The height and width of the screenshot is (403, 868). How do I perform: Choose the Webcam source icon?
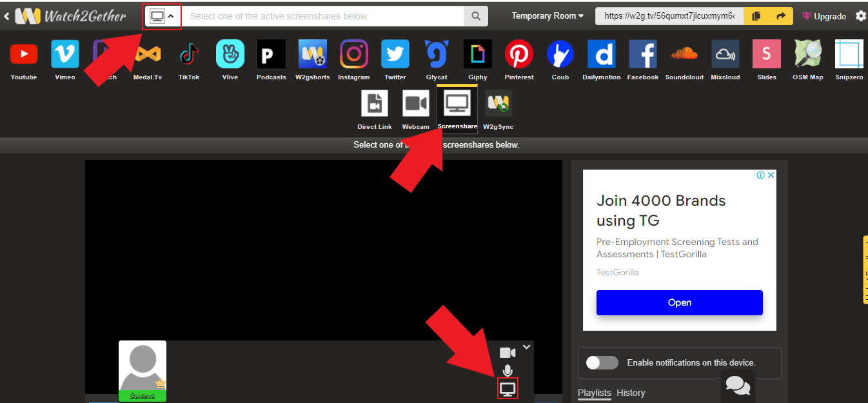point(416,104)
